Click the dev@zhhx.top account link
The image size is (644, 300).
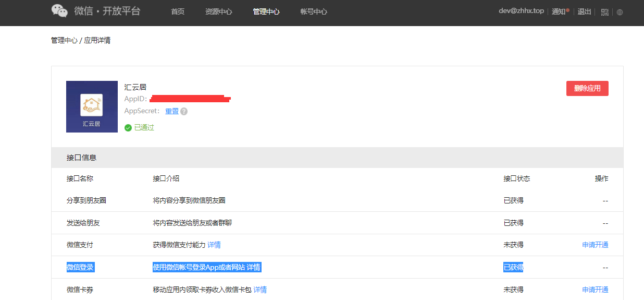click(x=521, y=11)
